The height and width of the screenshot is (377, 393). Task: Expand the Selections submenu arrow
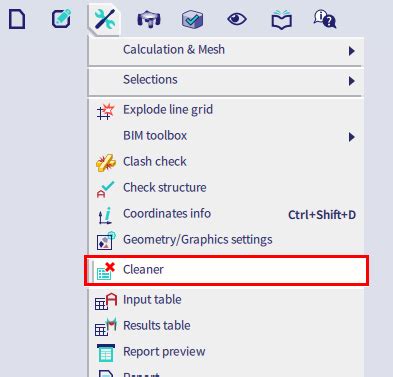(351, 81)
